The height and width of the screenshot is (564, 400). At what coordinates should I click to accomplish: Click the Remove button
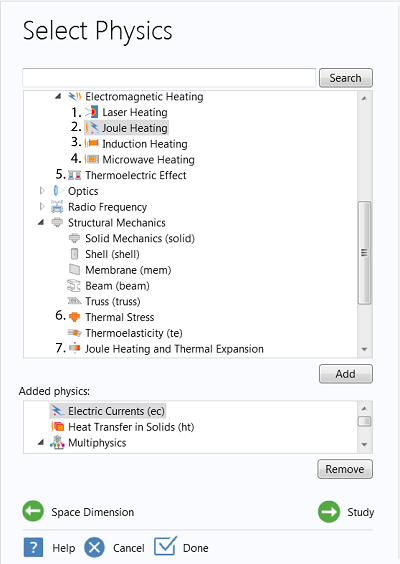(x=345, y=469)
